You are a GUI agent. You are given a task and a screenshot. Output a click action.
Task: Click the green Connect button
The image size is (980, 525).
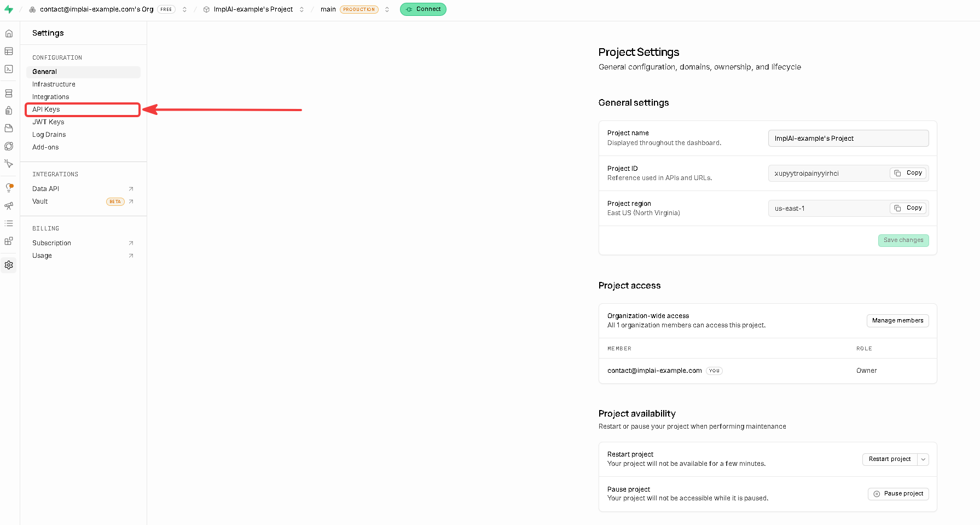(x=423, y=9)
